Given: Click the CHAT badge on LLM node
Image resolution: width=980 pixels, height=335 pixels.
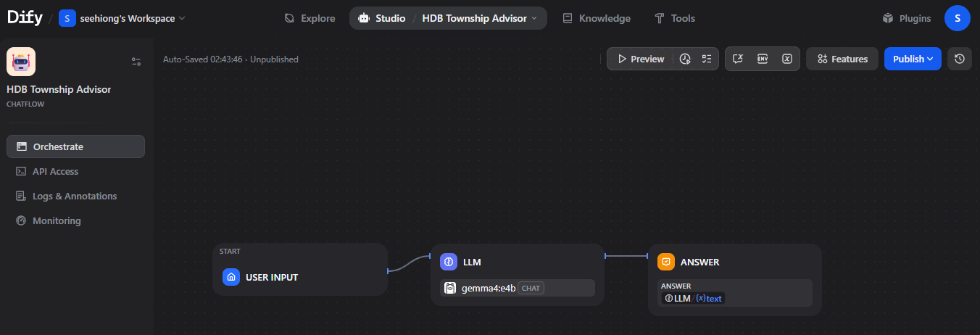Looking at the screenshot, I should pyautogui.click(x=531, y=288).
